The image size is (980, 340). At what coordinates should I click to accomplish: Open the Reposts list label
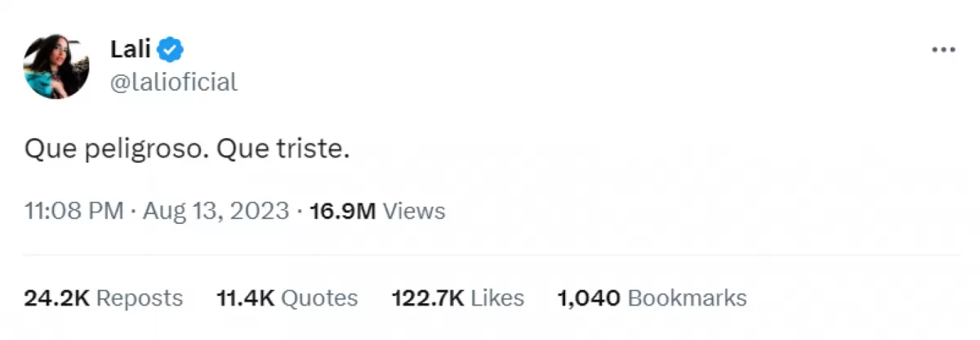click(x=140, y=297)
